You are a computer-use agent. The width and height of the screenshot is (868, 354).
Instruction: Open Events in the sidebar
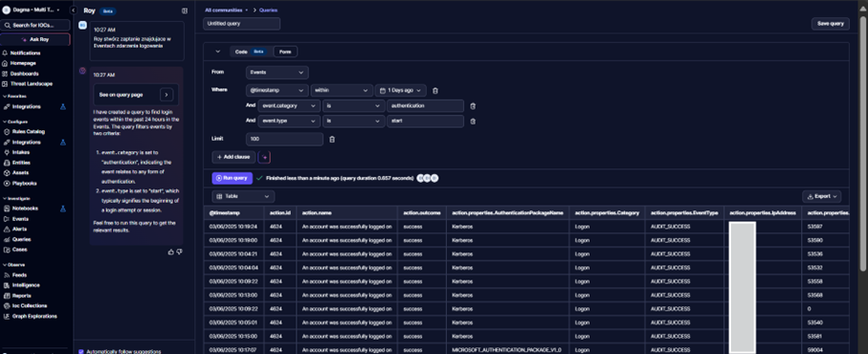pos(20,219)
